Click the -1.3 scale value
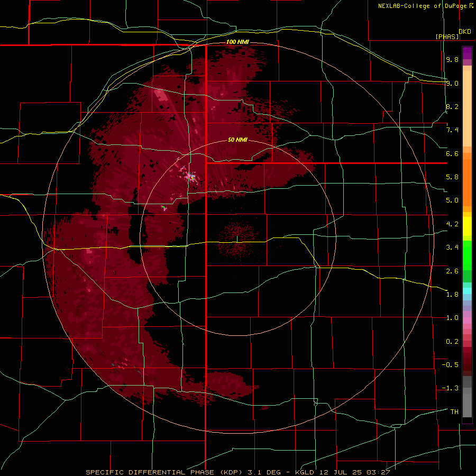 450,388
